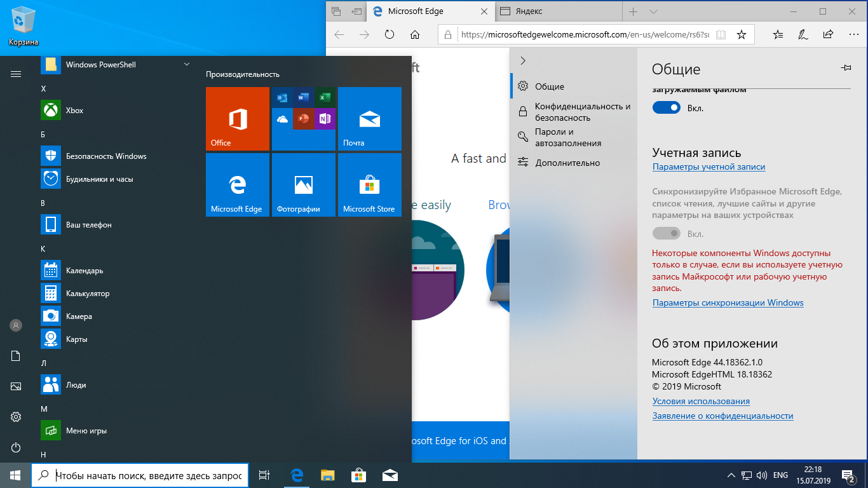868x488 pixels.
Task: Expand Windows PowerShell folder
Action: click(x=186, y=64)
